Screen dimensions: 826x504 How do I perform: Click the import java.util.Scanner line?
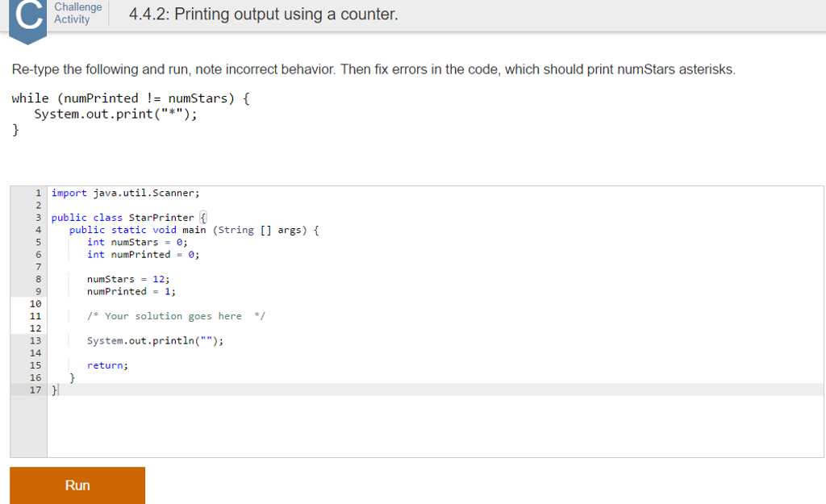pyautogui.click(x=125, y=193)
